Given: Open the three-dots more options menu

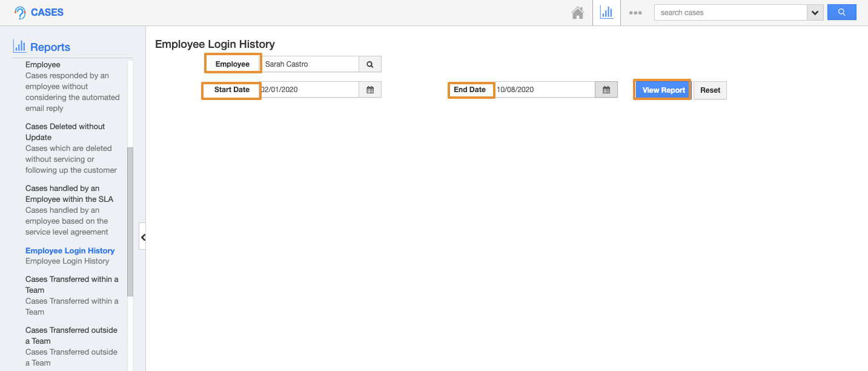Looking at the screenshot, I should click(635, 13).
